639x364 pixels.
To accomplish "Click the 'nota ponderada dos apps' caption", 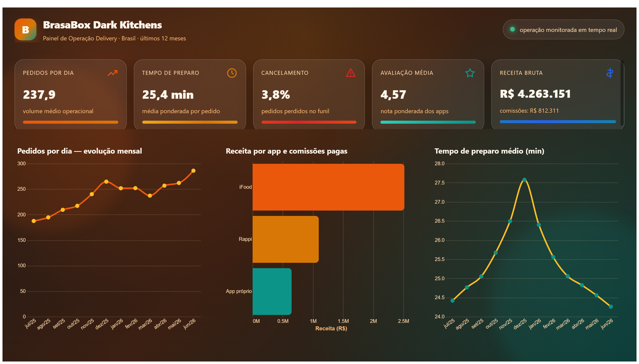I will point(415,111).
